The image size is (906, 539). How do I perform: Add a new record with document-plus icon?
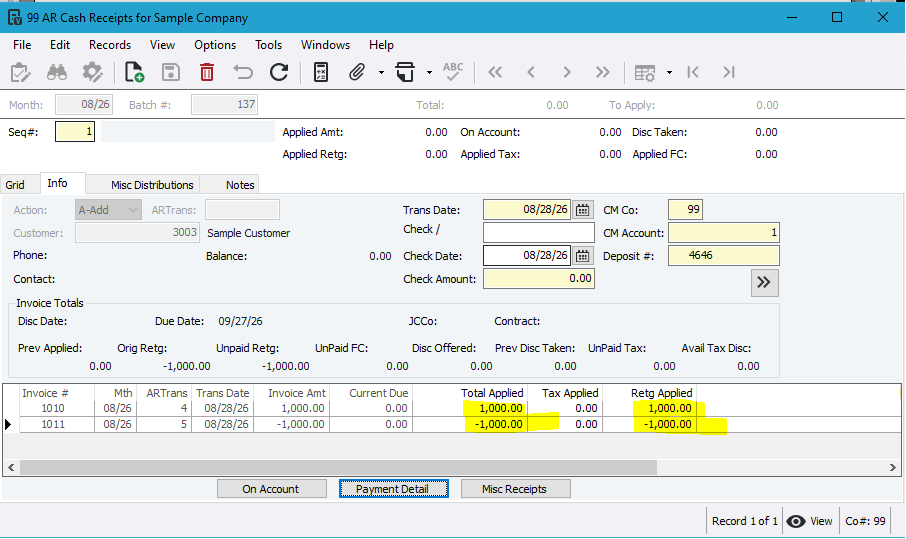(x=134, y=73)
